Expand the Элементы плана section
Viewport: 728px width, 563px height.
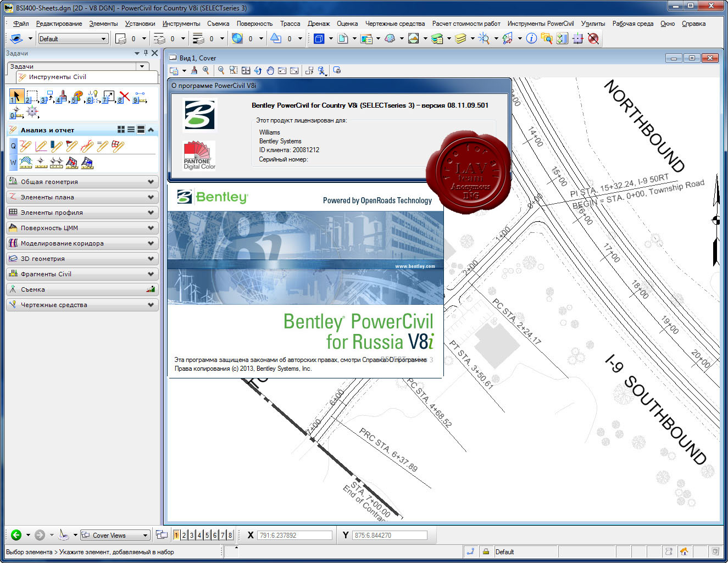pos(82,197)
